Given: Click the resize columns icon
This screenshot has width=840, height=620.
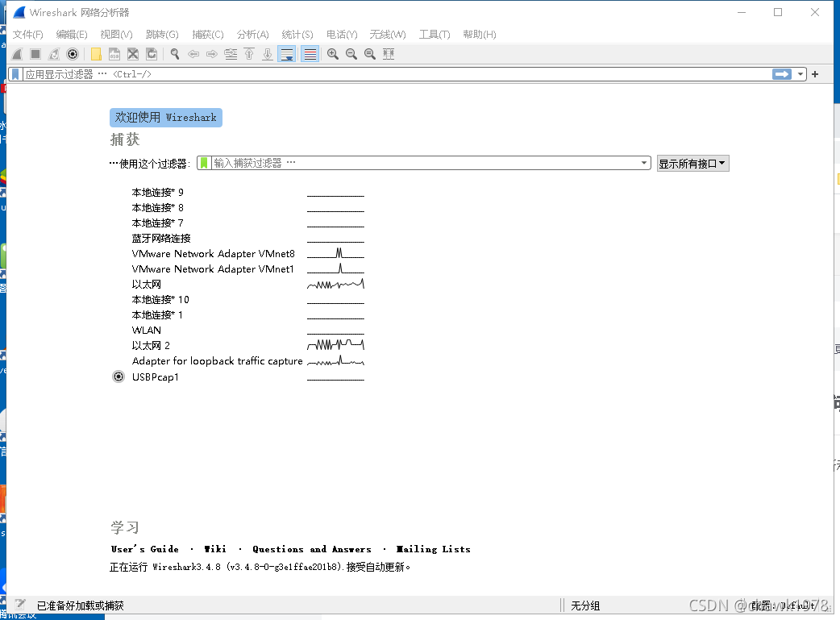Looking at the screenshot, I should coord(389,54).
